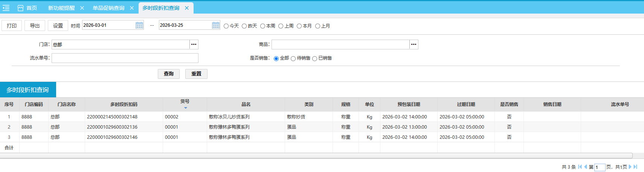The width and height of the screenshot is (644, 172).
Task: Jump to first page icon
Action: click(x=580, y=167)
